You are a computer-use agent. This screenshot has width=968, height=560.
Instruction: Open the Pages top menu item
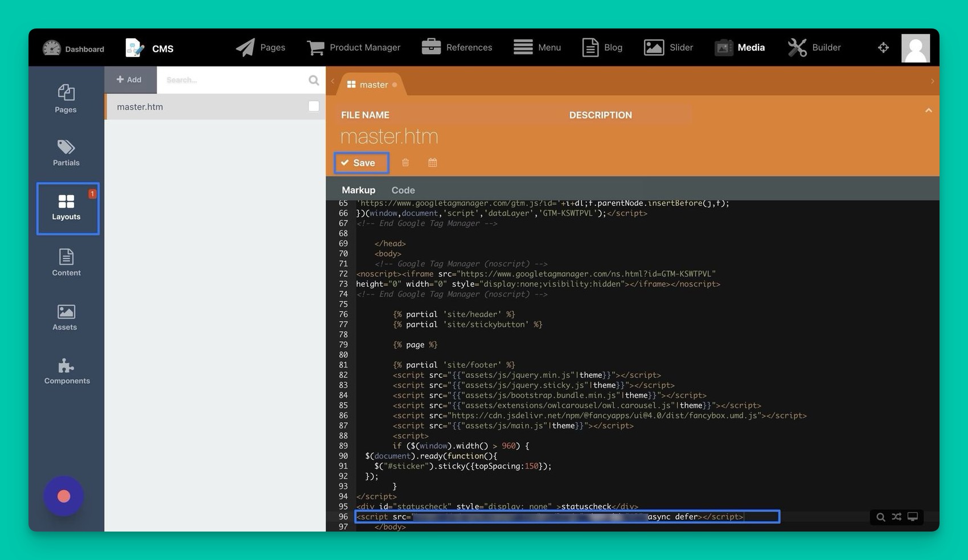click(261, 47)
